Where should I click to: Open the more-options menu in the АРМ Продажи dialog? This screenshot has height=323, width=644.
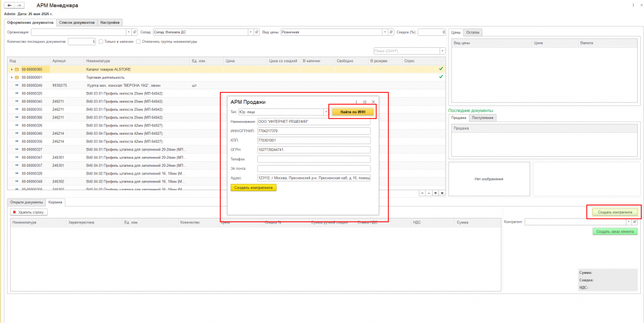tap(357, 101)
